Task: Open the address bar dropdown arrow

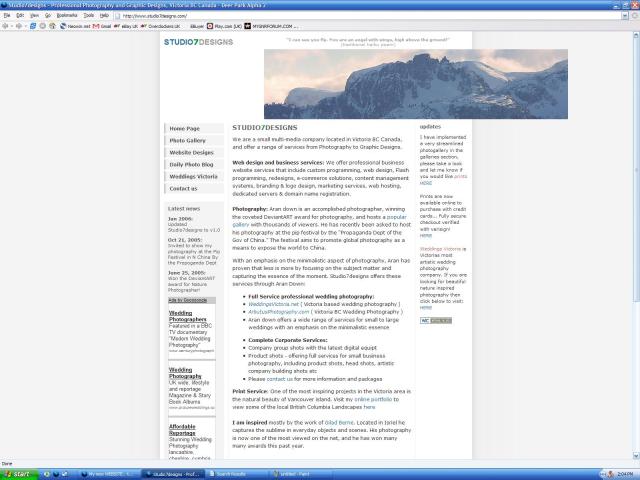Action: [x=625, y=16]
